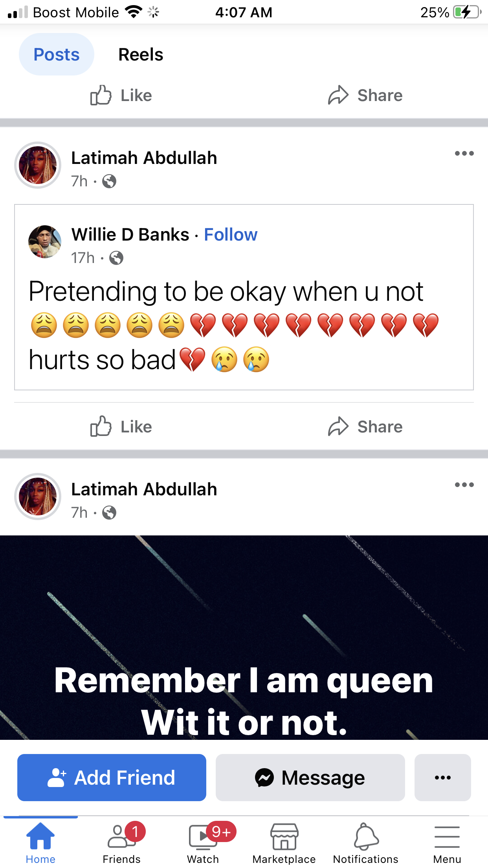
Task: Open options menu for first Latimah post
Action: [x=464, y=153]
